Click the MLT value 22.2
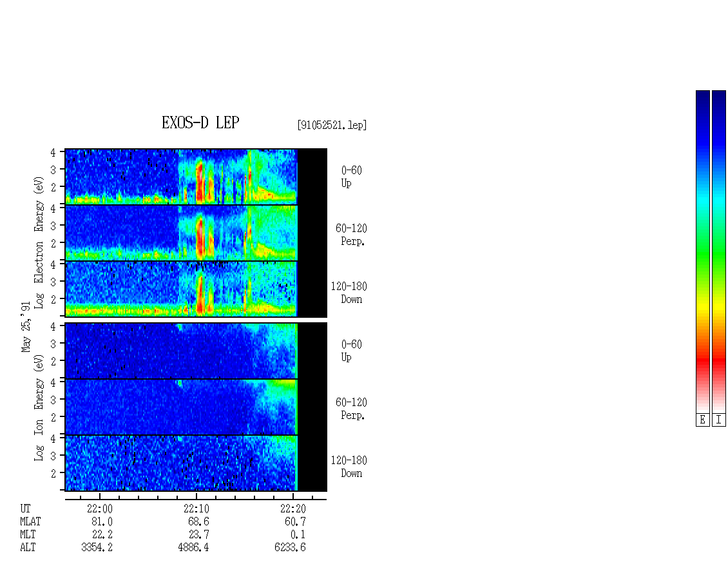 click(102, 535)
